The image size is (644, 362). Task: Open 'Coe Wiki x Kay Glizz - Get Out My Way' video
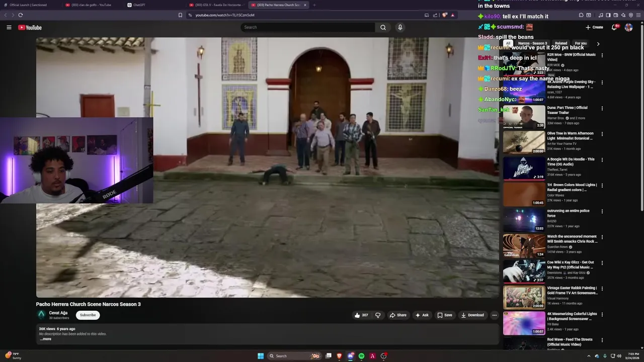coord(524,271)
